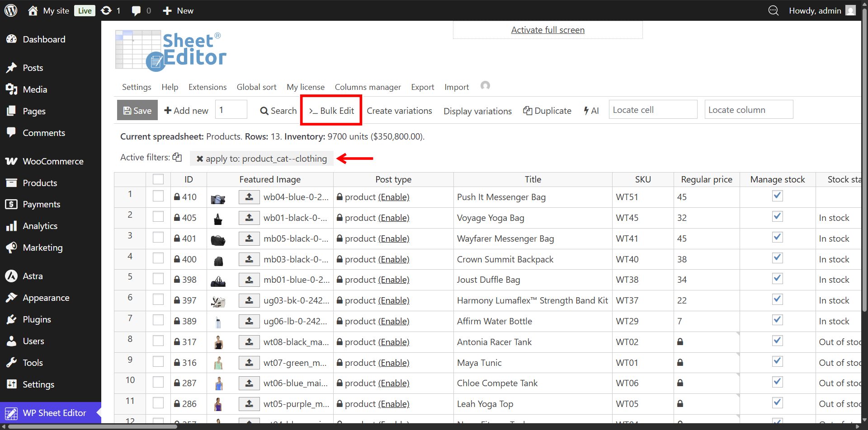This screenshot has width=868, height=430.
Task: Click Activate full screen link
Action: pyautogui.click(x=548, y=30)
